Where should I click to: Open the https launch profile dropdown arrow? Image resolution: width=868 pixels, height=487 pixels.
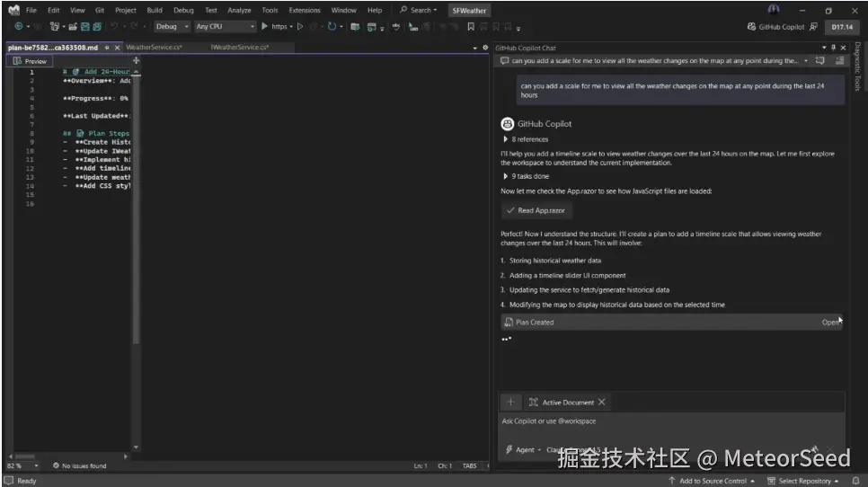[291, 27]
